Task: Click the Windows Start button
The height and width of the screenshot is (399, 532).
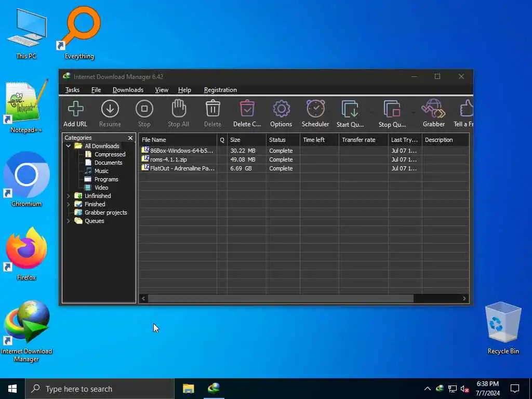Action: pyautogui.click(x=12, y=389)
